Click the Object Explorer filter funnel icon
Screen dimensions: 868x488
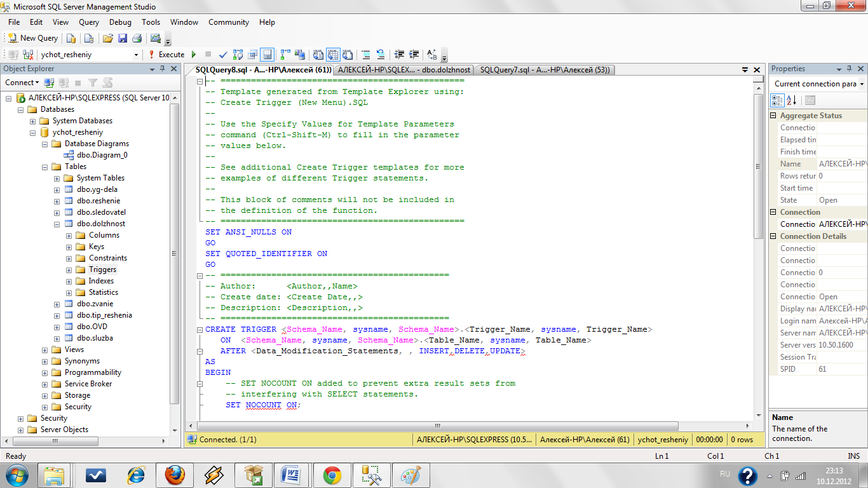pyautogui.click(x=93, y=83)
